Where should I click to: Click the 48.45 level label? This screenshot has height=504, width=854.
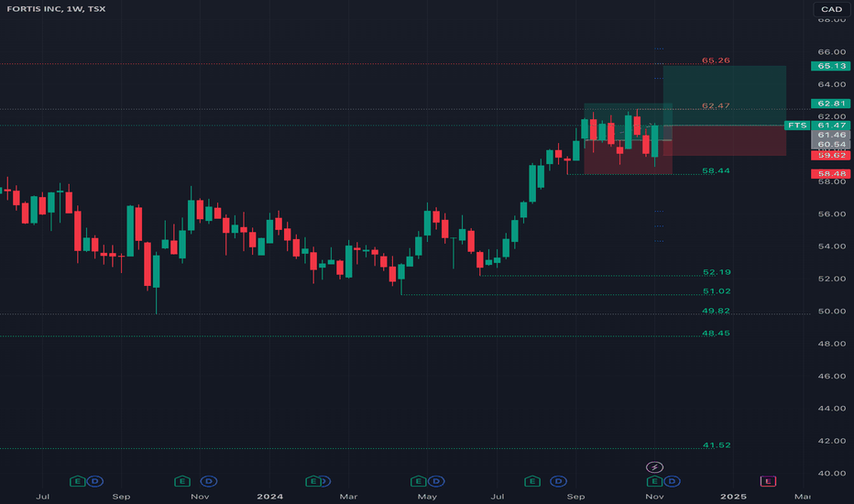coord(716,333)
